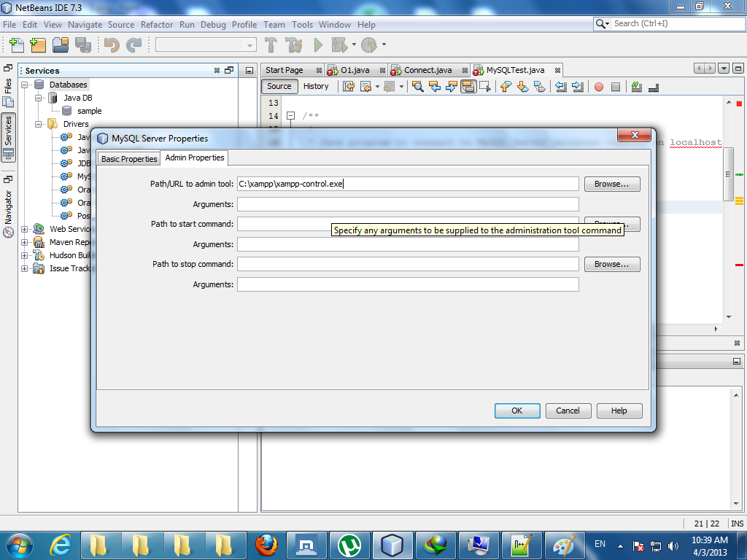Image resolution: width=747 pixels, height=560 pixels.
Task: Open the Refactor menu
Action: point(157,25)
